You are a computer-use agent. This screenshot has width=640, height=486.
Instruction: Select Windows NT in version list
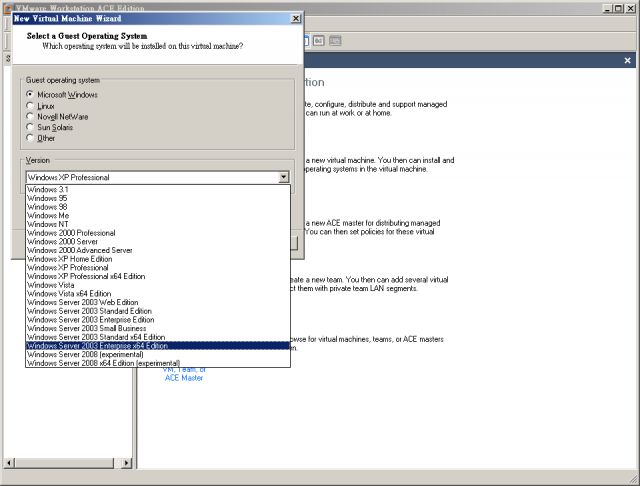(158, 224)
